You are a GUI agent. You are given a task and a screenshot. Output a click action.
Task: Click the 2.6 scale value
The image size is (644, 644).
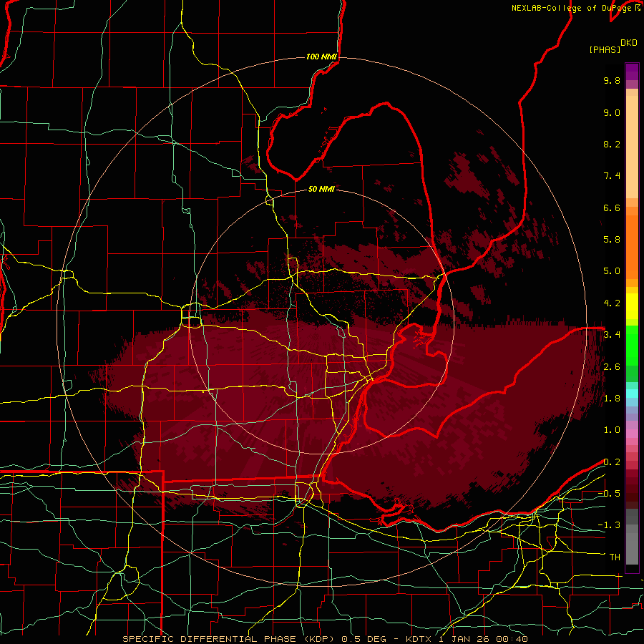(612, 367)
